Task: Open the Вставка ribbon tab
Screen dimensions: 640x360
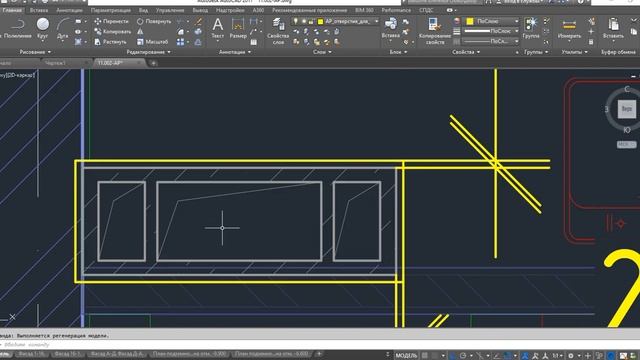Action: click(39, 10)
